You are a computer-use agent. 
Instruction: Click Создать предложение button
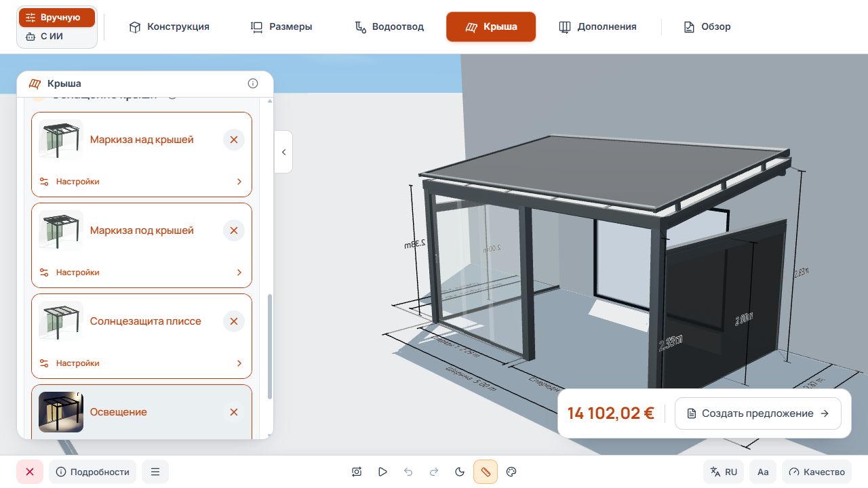click(758, 413)
